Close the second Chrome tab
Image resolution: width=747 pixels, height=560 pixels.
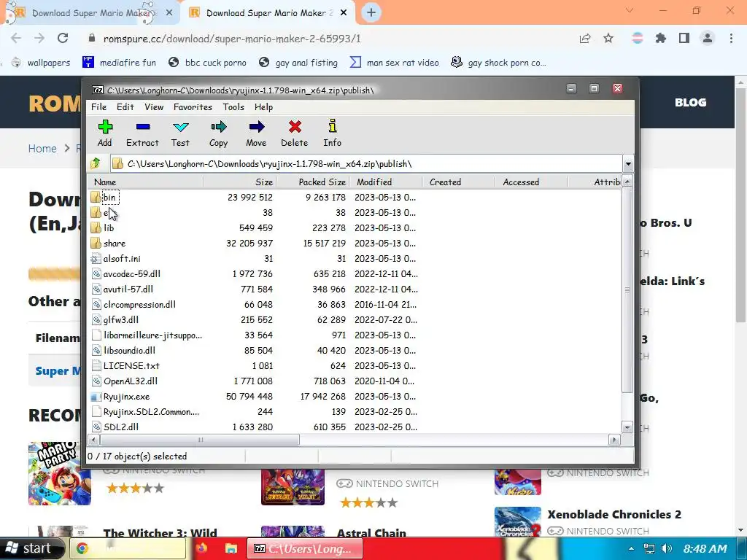[x=344, y=13]
